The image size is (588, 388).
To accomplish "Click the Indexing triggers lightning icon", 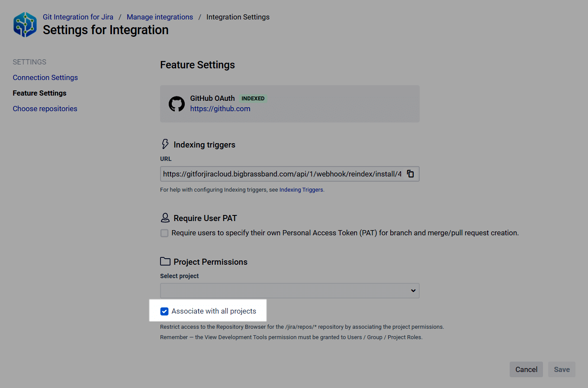I will coord(165,144).
